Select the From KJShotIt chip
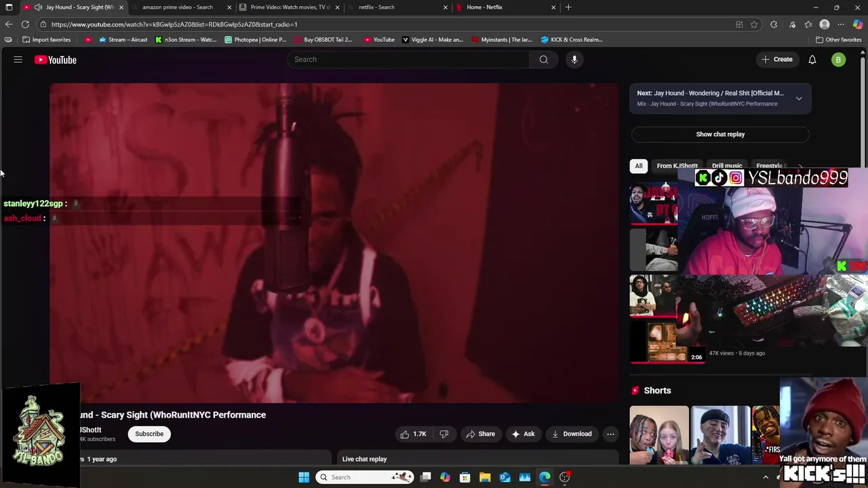Viewport: 868px width, 488px height. [677, 166]
